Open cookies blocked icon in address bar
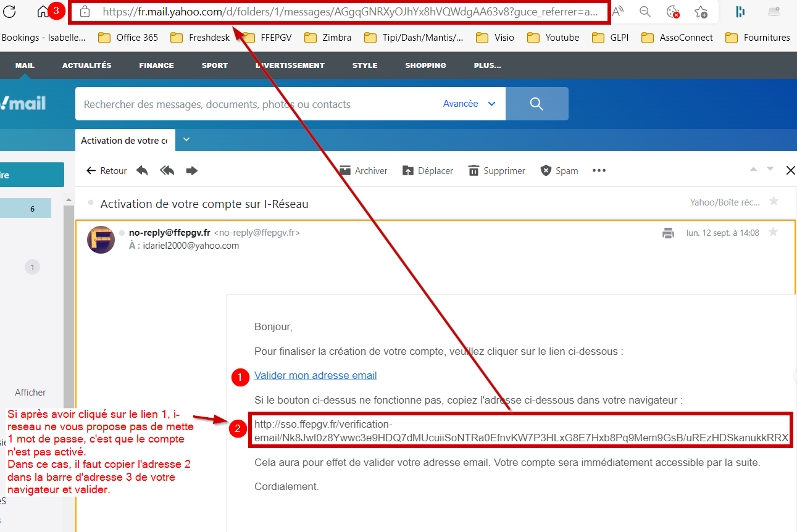 (x=674, y=11)
